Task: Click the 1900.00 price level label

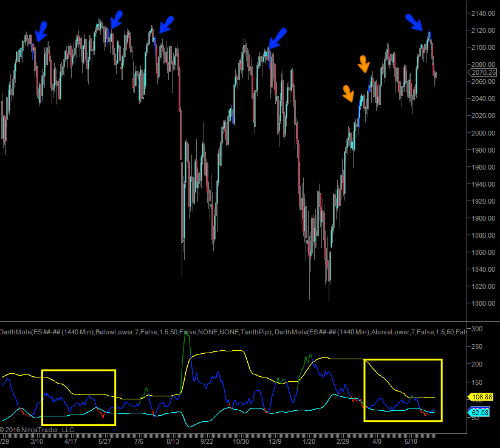Action: click(x=483, y=218)
